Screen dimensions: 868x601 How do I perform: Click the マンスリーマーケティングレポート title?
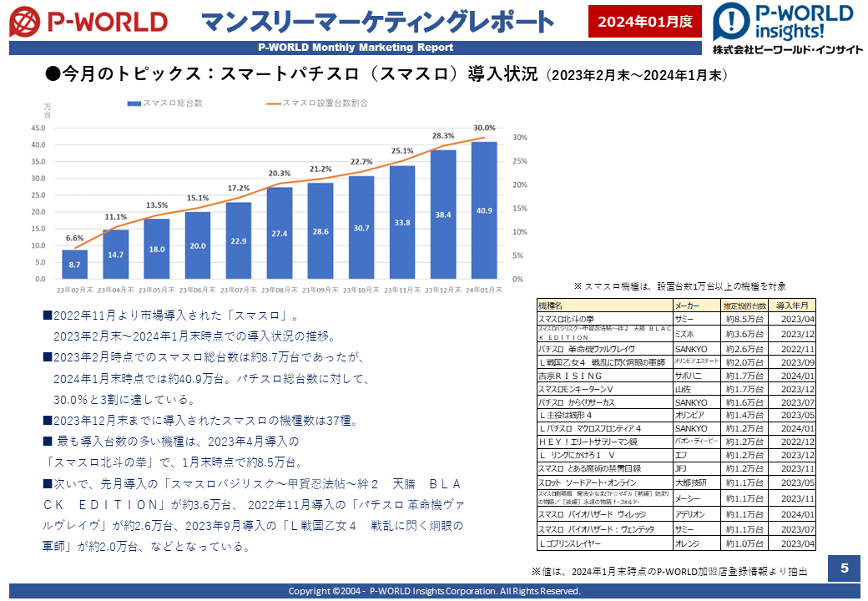click(377, 23)
